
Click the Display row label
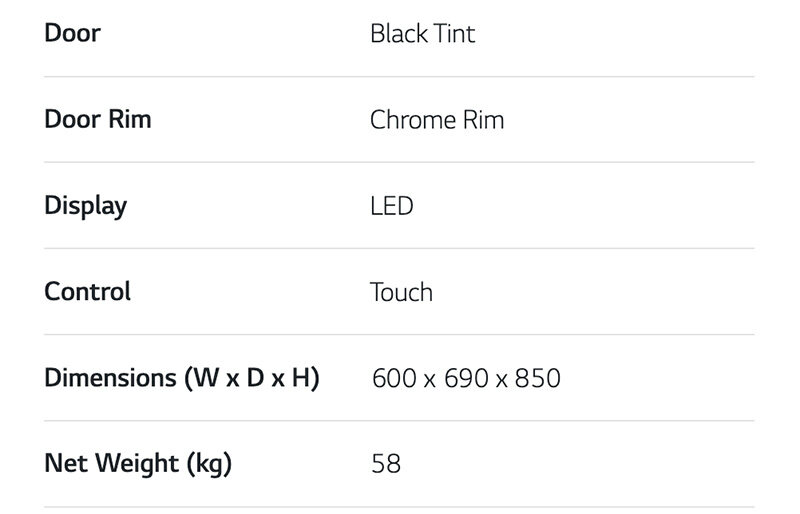pyautogui.click(x=86, y=206)
